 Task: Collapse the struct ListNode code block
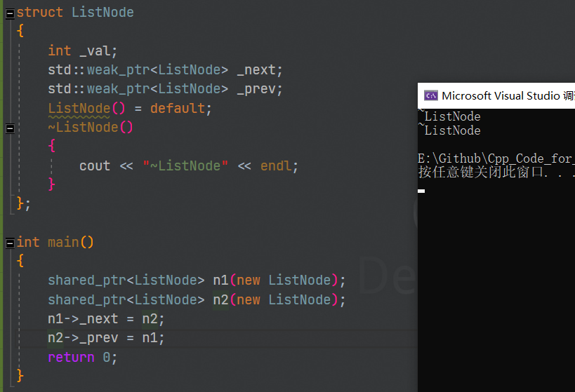[11, 14]
